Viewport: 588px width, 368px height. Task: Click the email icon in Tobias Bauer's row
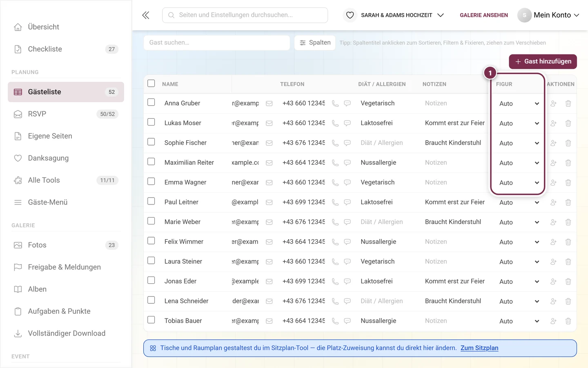[x=269, y=321]
